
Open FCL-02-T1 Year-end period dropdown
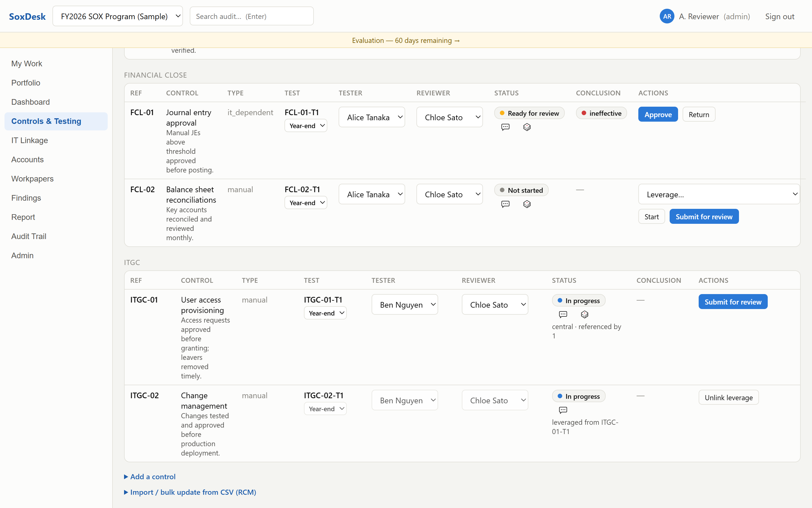(x=306, y=203)
